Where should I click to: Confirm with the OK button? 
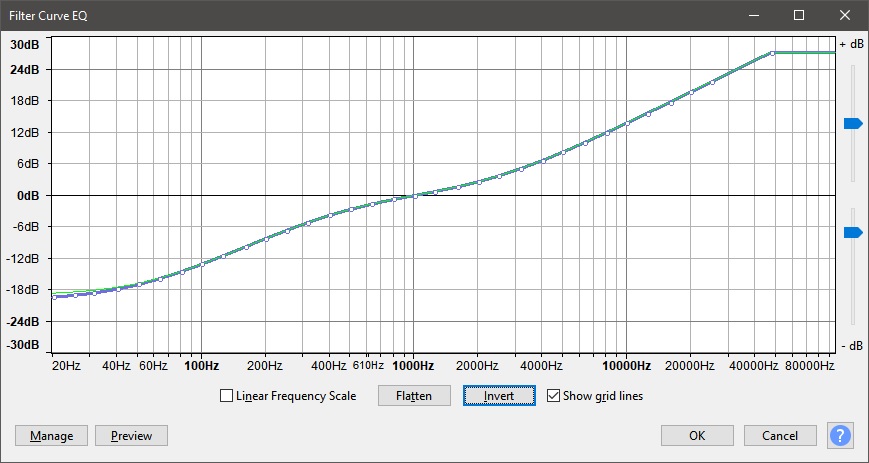pos(697,436)
